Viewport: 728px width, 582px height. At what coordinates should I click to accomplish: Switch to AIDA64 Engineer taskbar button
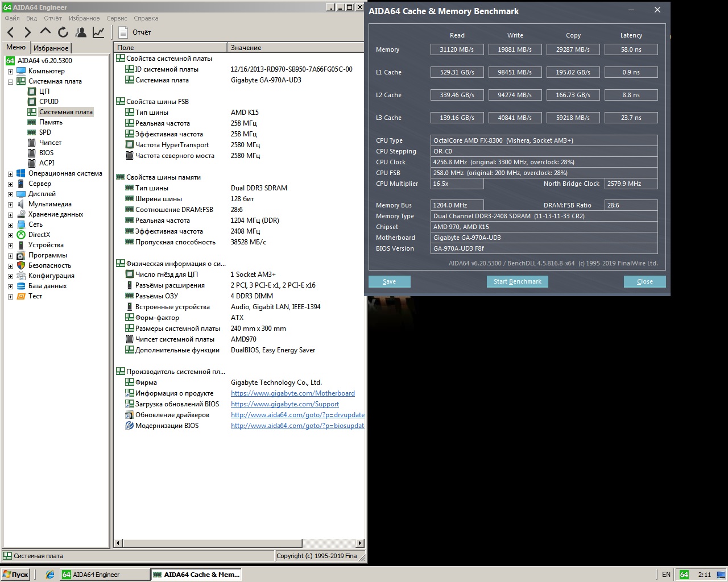(x=105, y=575)
